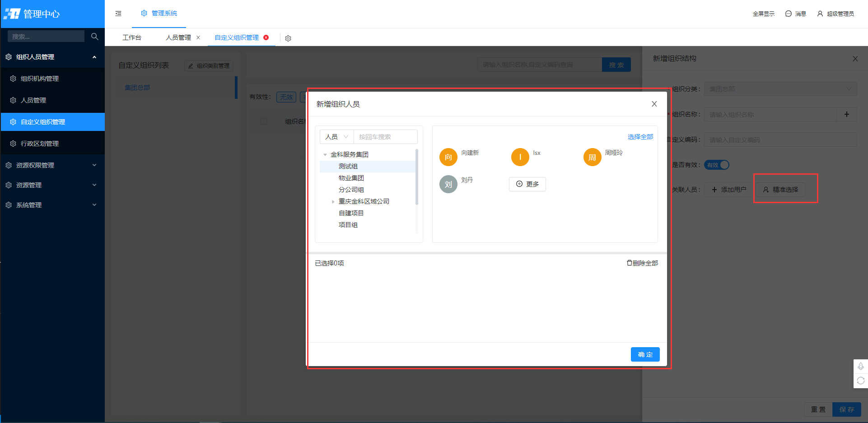
Task: Close the 人员管理 tab
Action: pos(198,37)
